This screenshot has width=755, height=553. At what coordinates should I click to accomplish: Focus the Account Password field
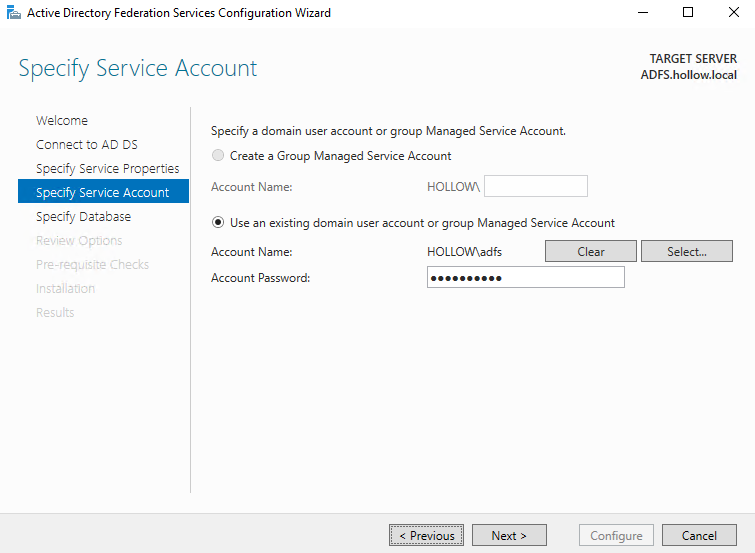pos(525,277)
